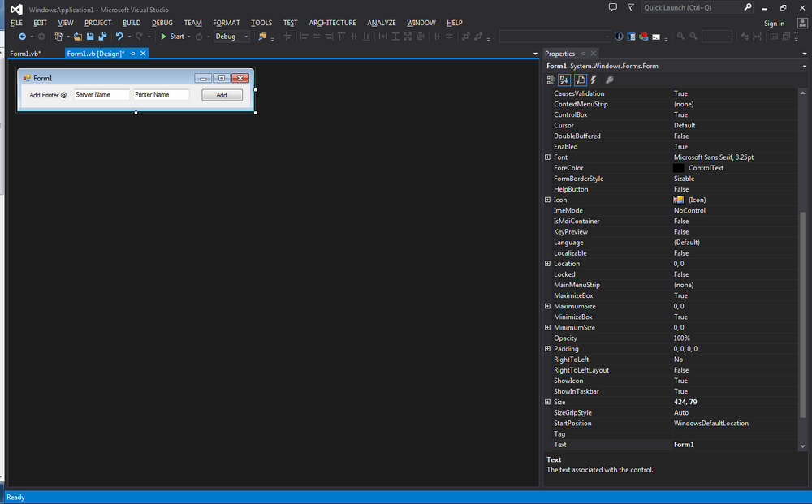Viewport: 812px width, 504px height.
Task: Click the Navigate Backward arrow icon
Action: 22,37
